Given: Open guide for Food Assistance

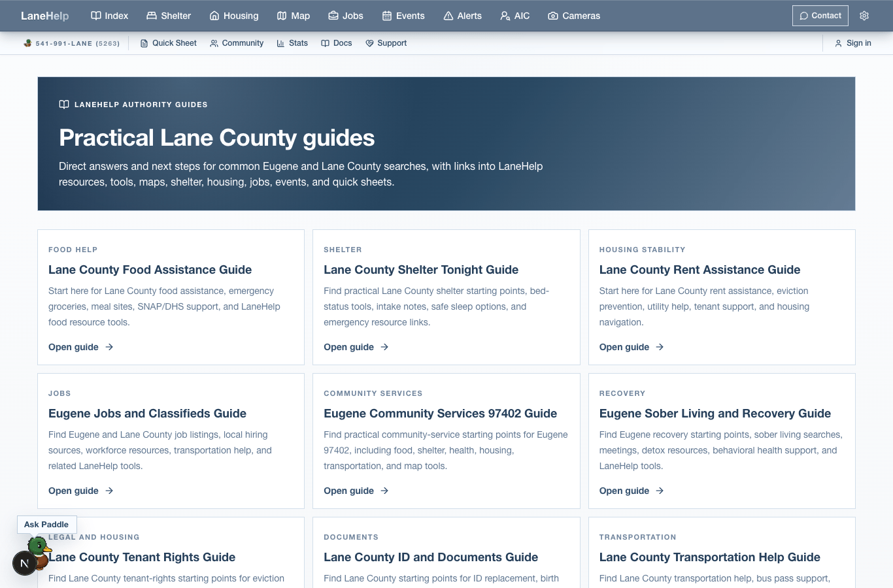Looking at the screenshot, I should point(81,347).
